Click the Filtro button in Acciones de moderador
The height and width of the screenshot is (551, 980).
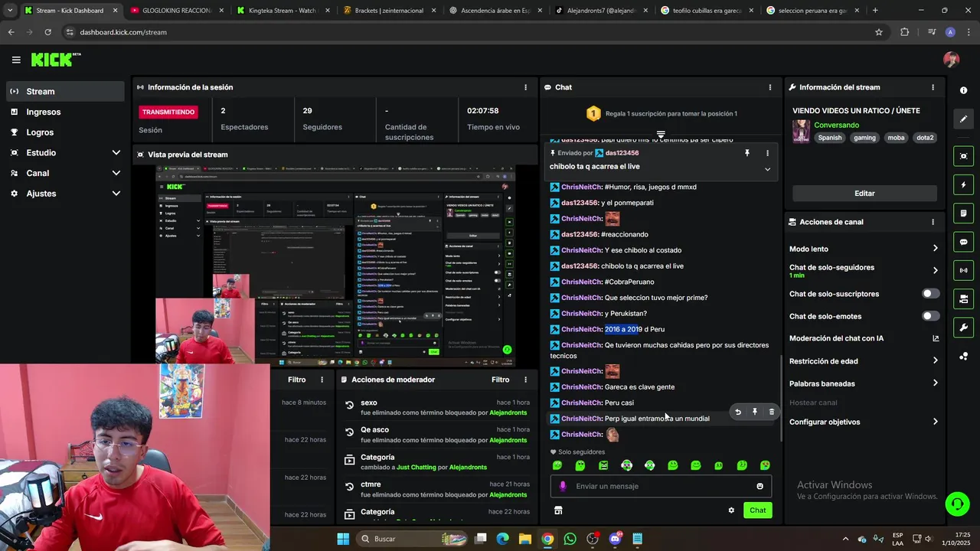tap(500, 380)
